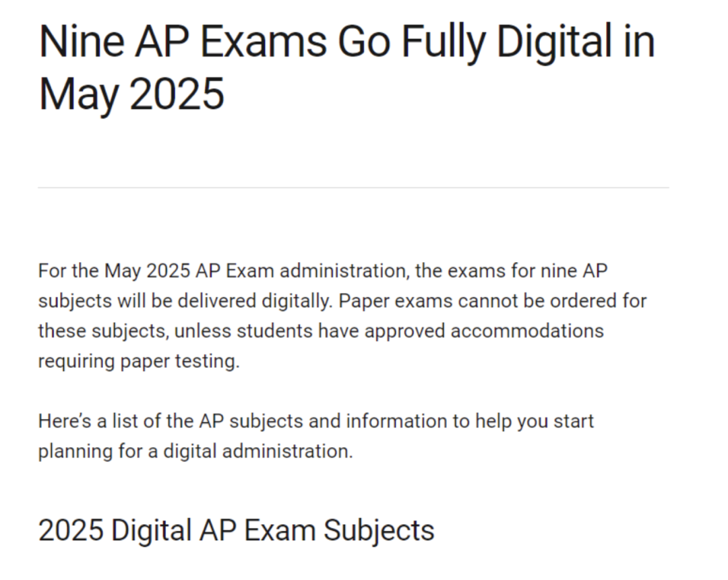The image size is (728, 580).
Task: Click the "Nine AP Exams Go Fully Digital" headline
Action: [x=346, y=42]
